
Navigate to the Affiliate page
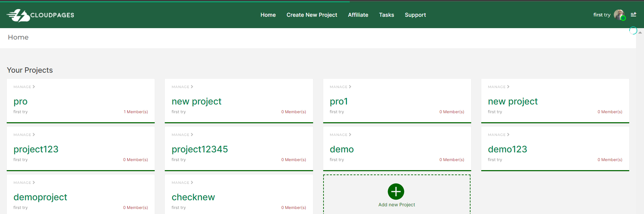358,15
